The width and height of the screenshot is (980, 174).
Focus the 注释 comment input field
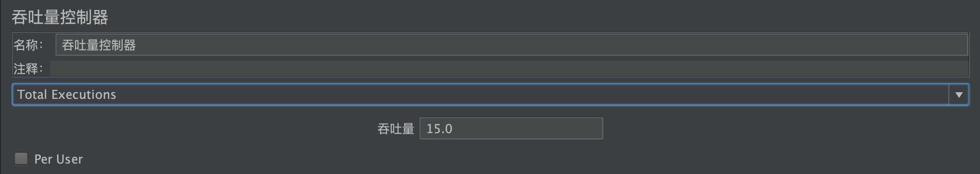click(x=509, y=68)
